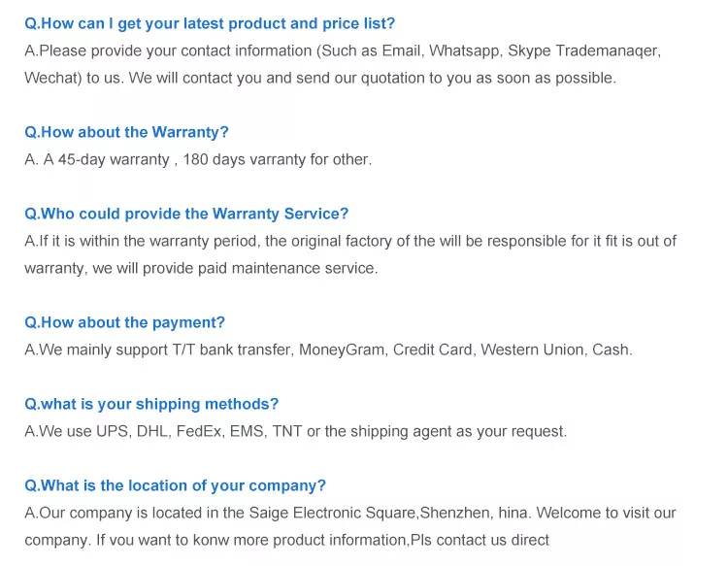This screenshot has height=566, width=728.
Task: Click the company location question heading
Action: coord(175,485)
